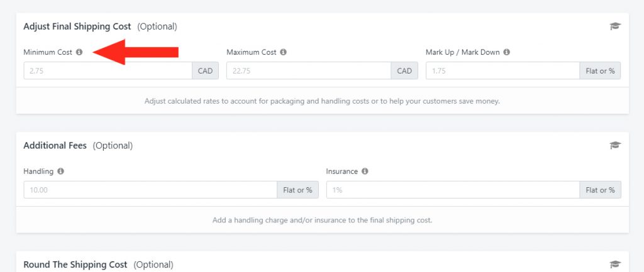The height and width of the screenshot is (272, 644).
Task: Click the Minimum Cost info icon
Action: click(79, 52)
